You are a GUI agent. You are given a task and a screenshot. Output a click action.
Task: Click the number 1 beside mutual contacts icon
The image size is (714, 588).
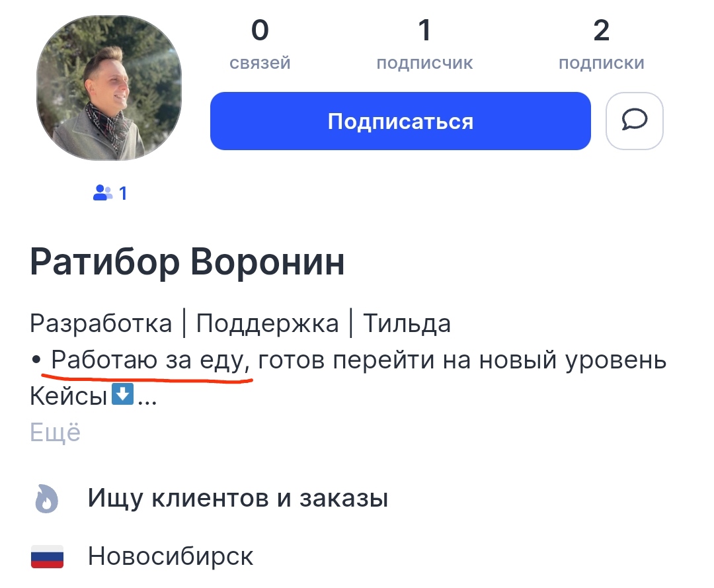click(x=123, y=193)
